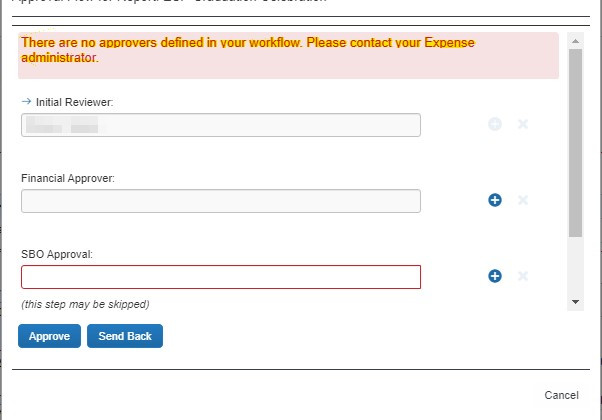Click the no approvers defined warning message
The image size is (602, 420).
click(248, 50)
